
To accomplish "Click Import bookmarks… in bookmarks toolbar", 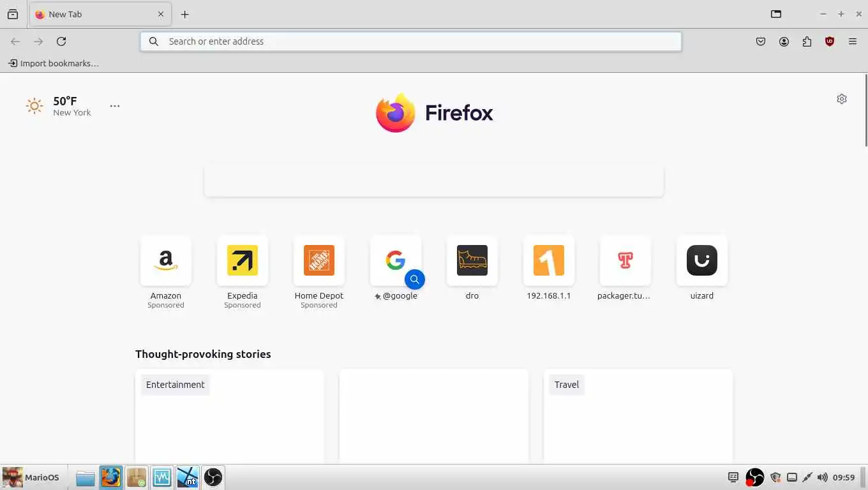I will [x=54, y=63].
